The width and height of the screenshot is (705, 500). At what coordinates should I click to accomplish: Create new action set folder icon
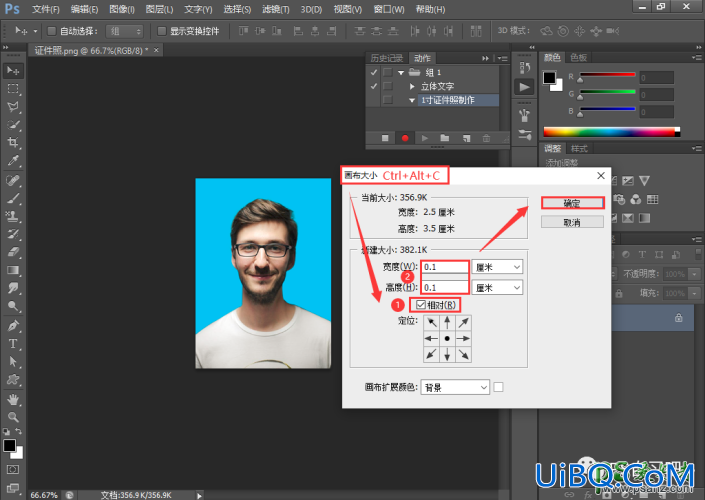click(x=445, y=138)
